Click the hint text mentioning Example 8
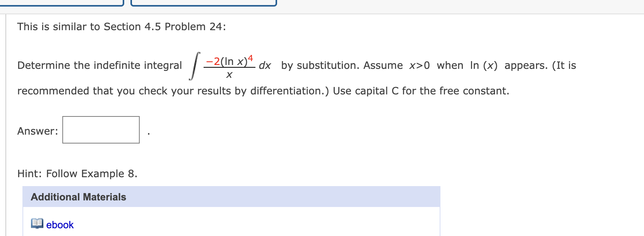Image resolution: width=644 pixels, height=236 pixels. coord(77,173)
